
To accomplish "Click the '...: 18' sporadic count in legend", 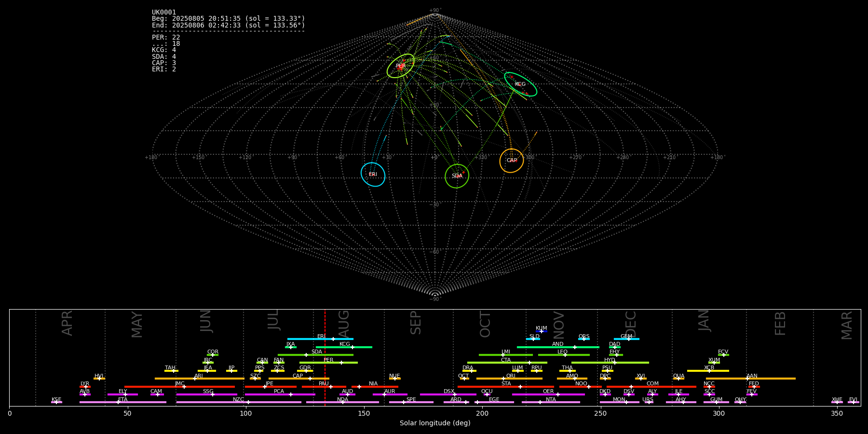I will 166,44.
